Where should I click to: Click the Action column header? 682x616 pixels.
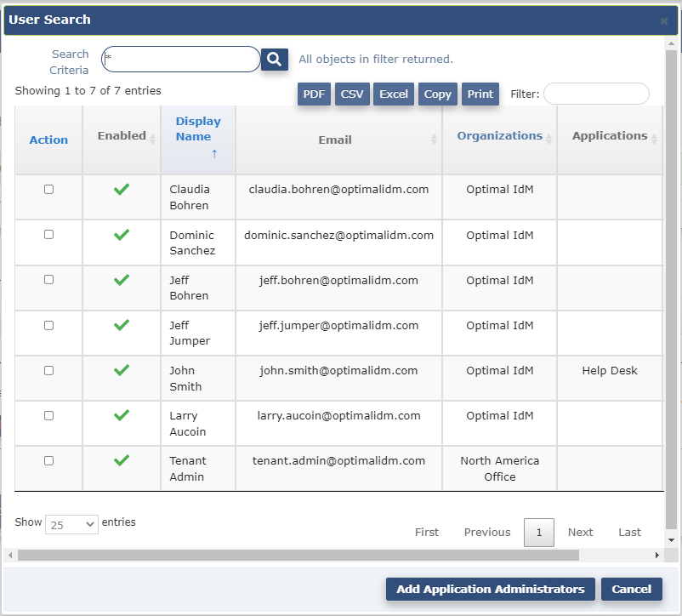tap(48, 140)
